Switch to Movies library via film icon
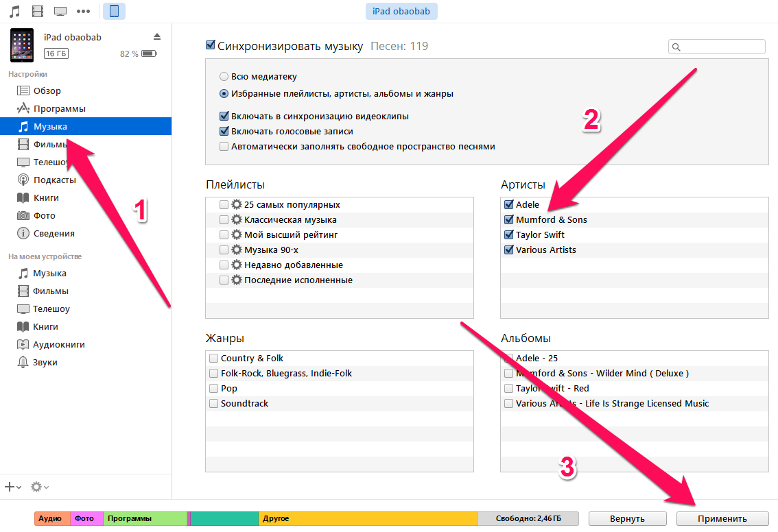Viewport: 778px width, 532px height. 37,11
